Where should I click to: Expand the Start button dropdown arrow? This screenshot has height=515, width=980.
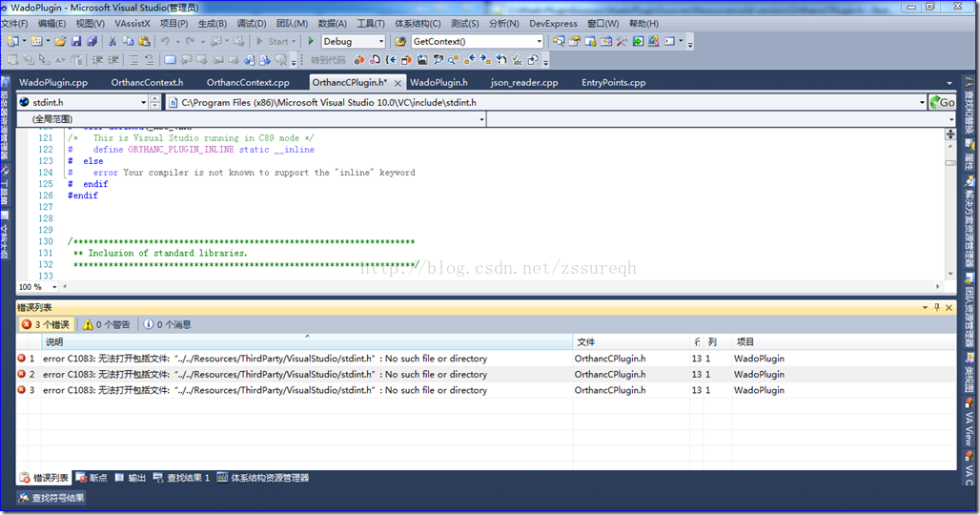[x=294, y=41]
